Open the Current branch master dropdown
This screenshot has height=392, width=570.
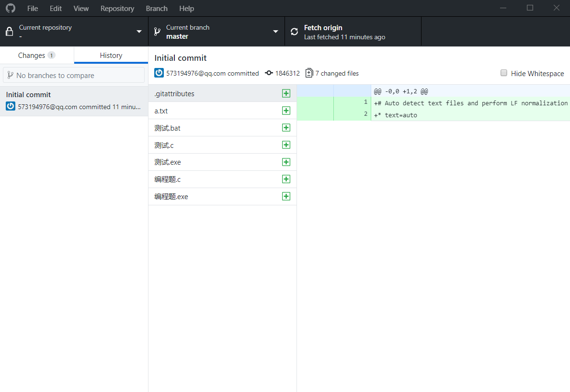pyautogui.click(x=216, y=32)
